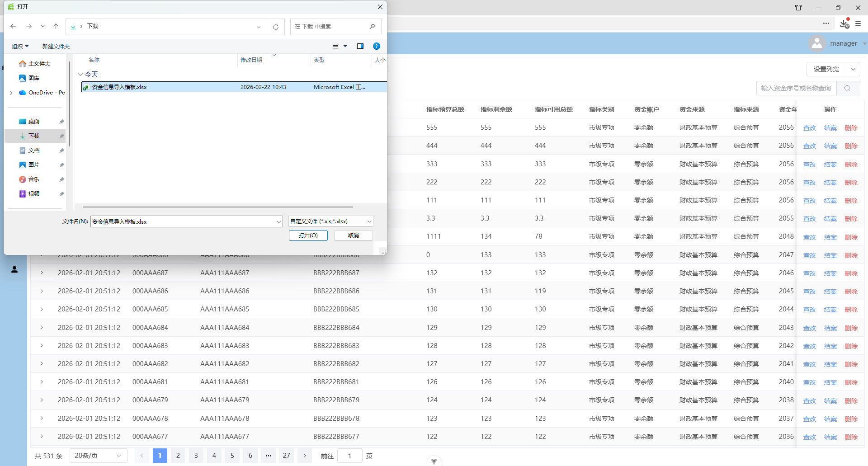Image resolution: width=868 pixels, height=466 pixels.
Task: Toggle the preview pane
Action: [360, 46]
